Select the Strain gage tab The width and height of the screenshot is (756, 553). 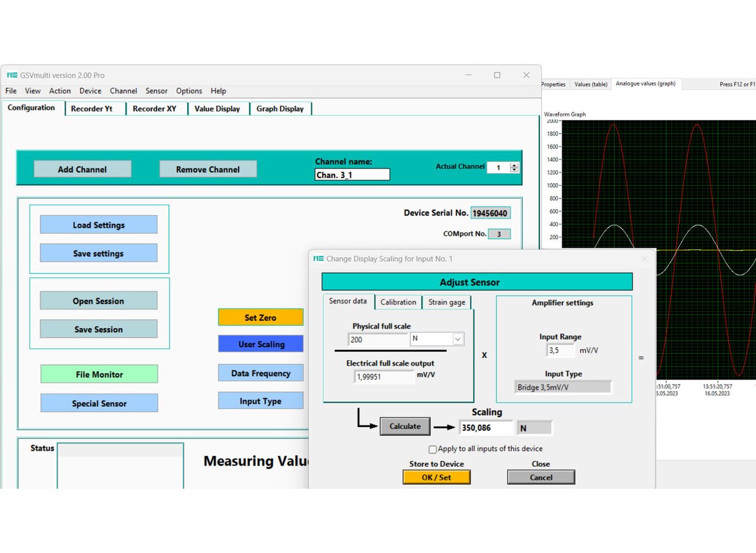446,302
